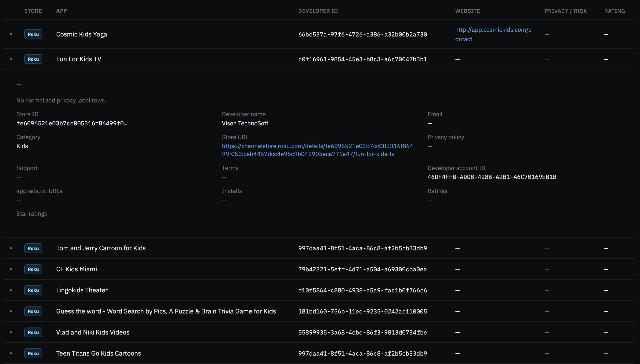
Task: Collapse the Fun For Kids TV row
Action: click(x=11, y=59)
